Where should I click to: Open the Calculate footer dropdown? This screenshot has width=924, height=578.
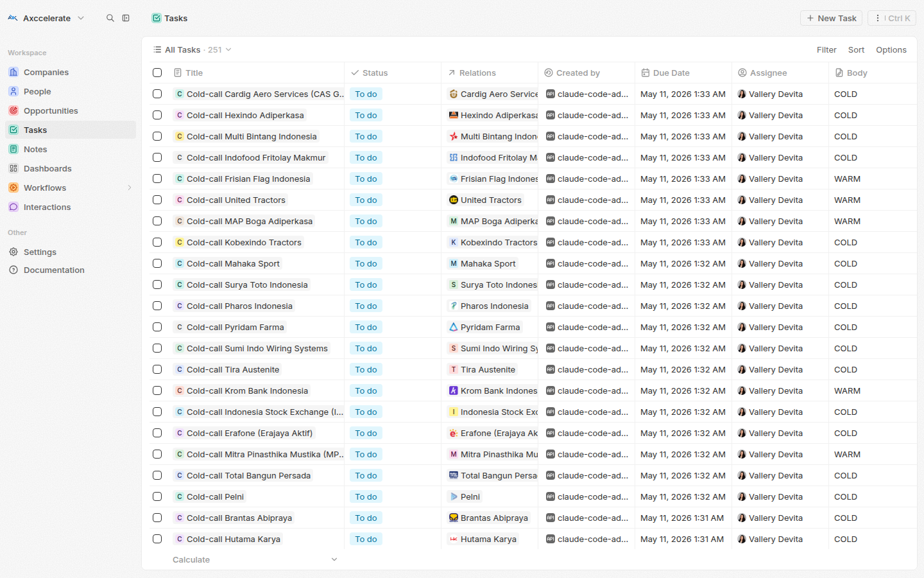pos(255,559)
